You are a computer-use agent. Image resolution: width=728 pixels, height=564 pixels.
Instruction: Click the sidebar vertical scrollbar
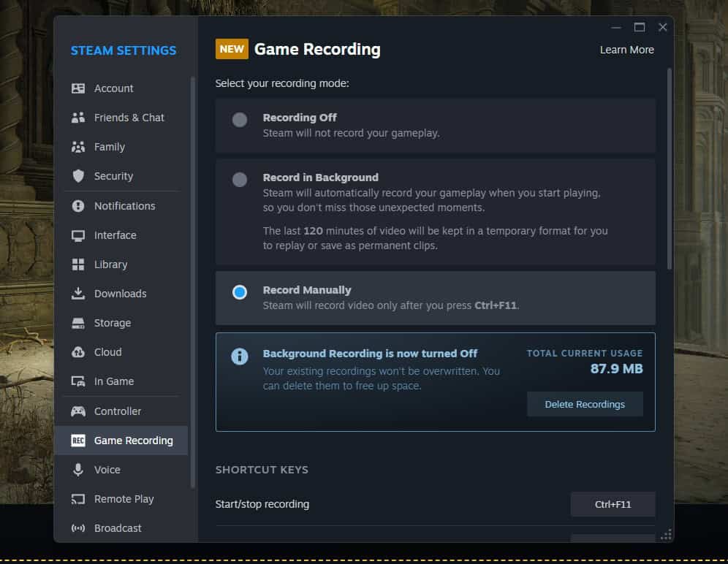coord(193,282)
